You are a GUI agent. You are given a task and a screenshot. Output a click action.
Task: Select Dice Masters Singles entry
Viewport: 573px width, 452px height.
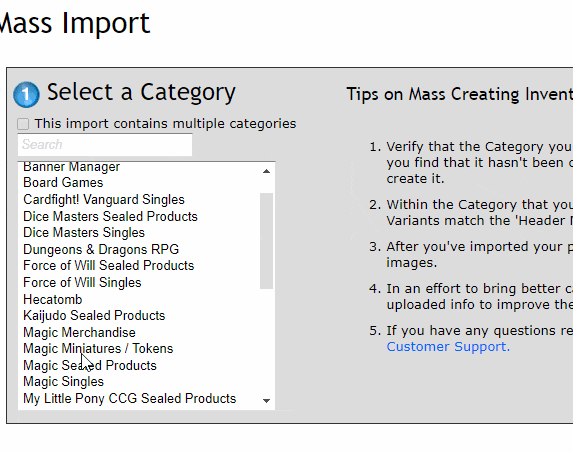tap(84, 232)
